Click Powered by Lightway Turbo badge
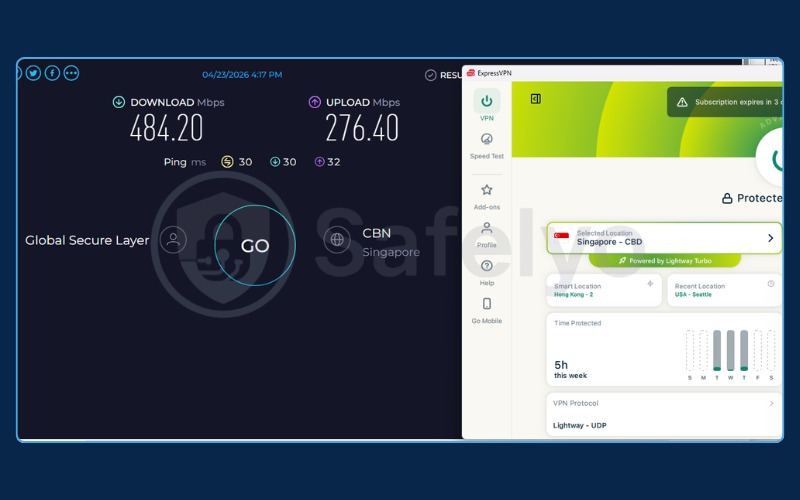Viewport: 800px width, 500px height. click(665, 260)
